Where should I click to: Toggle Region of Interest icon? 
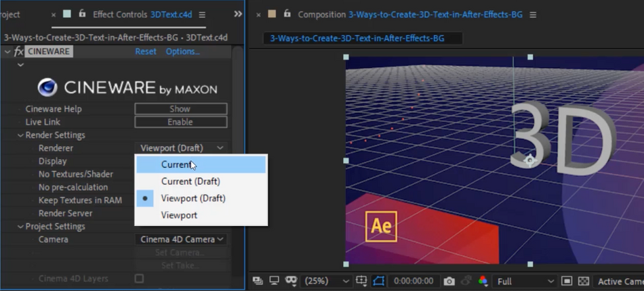tap(567, 281)
